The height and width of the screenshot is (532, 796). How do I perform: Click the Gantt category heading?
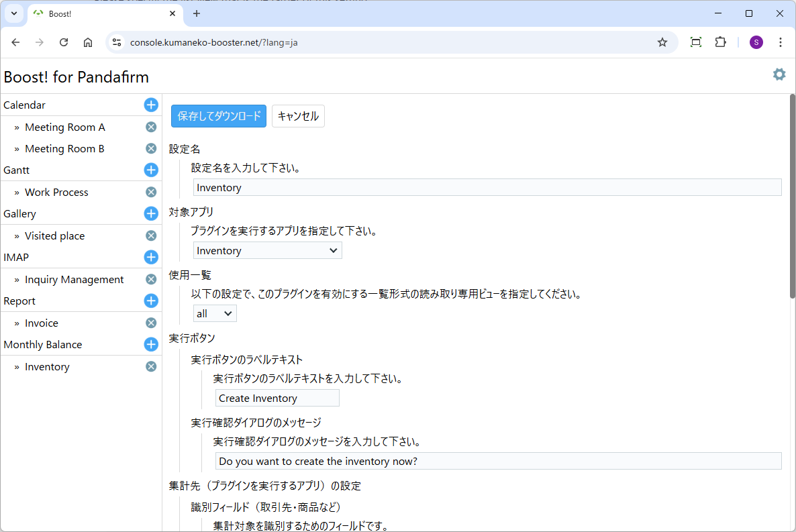(17, 170)
